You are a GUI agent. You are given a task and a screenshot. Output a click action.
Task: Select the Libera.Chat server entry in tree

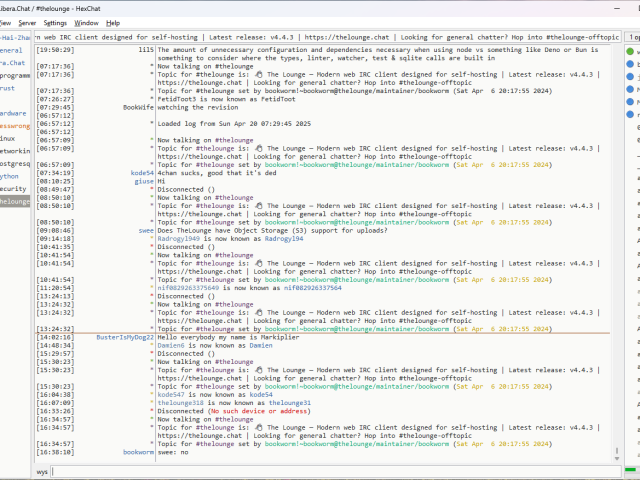coord(13,62)
